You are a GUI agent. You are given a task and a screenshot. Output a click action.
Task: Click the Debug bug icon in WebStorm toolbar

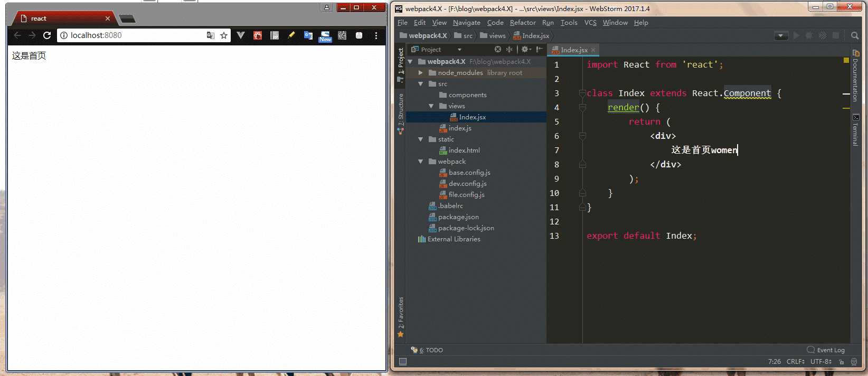click(x=809, y=35)
